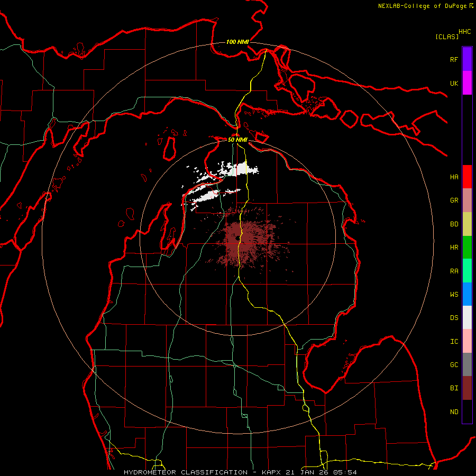476x476 pixels.
Task: Click the IC light pink legend swatch
Action: point(467,341)
